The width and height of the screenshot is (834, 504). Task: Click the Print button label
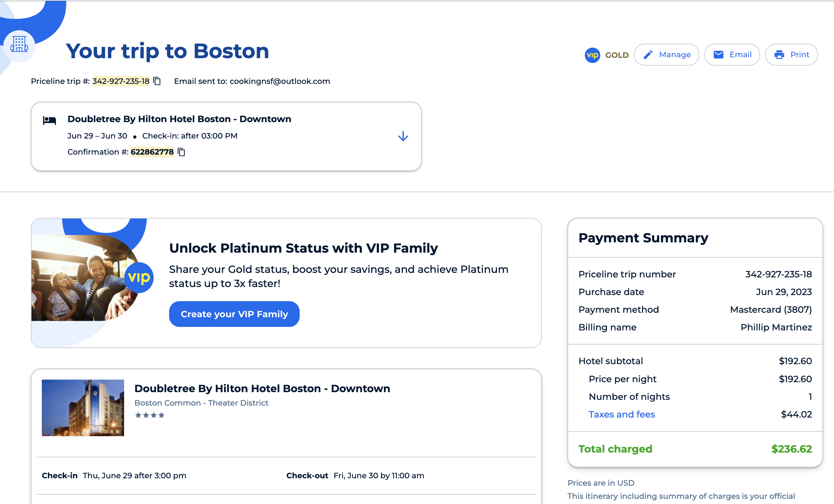800,55
